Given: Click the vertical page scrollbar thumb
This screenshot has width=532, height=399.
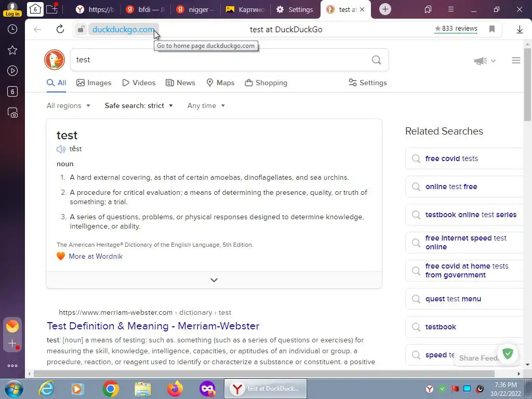Looking at the screenshot, I should point(527,85).
